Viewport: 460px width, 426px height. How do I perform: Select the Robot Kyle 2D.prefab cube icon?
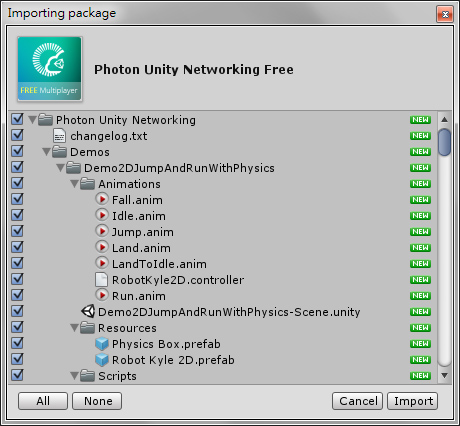tap(102, 360)
